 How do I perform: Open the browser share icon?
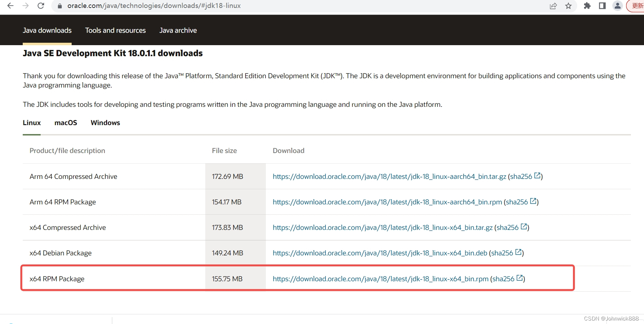tap(553, 6)
